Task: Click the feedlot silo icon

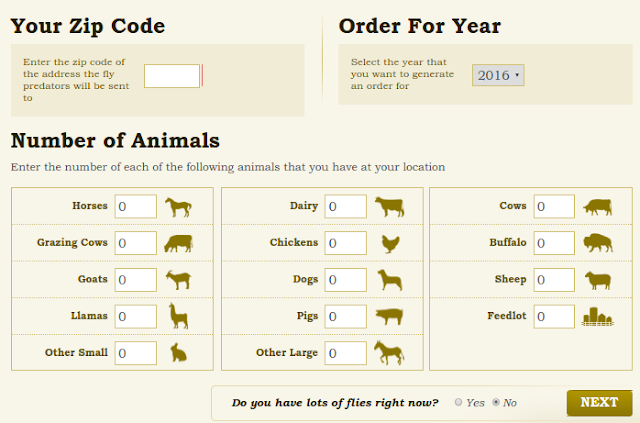Action: pos(598,317)
